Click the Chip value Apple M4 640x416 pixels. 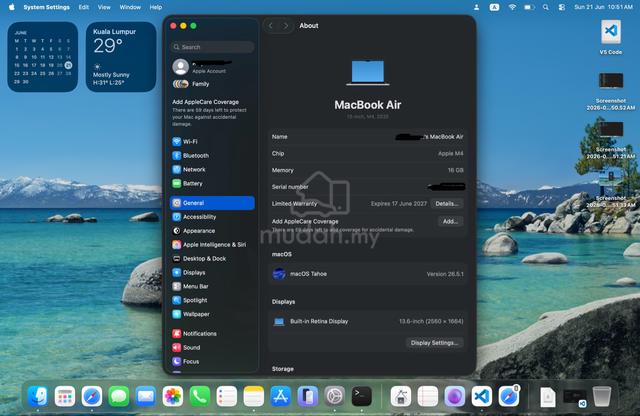[451, 153]
